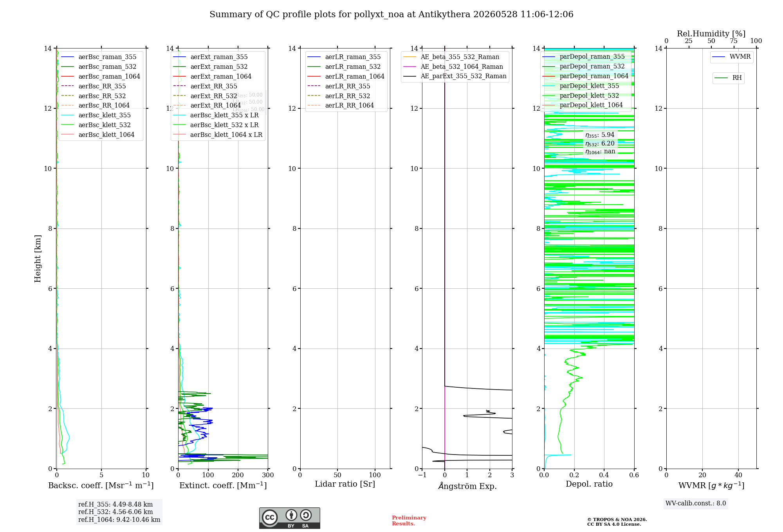Click legend entry aerExt_raman_355

[x=211, y=57]
